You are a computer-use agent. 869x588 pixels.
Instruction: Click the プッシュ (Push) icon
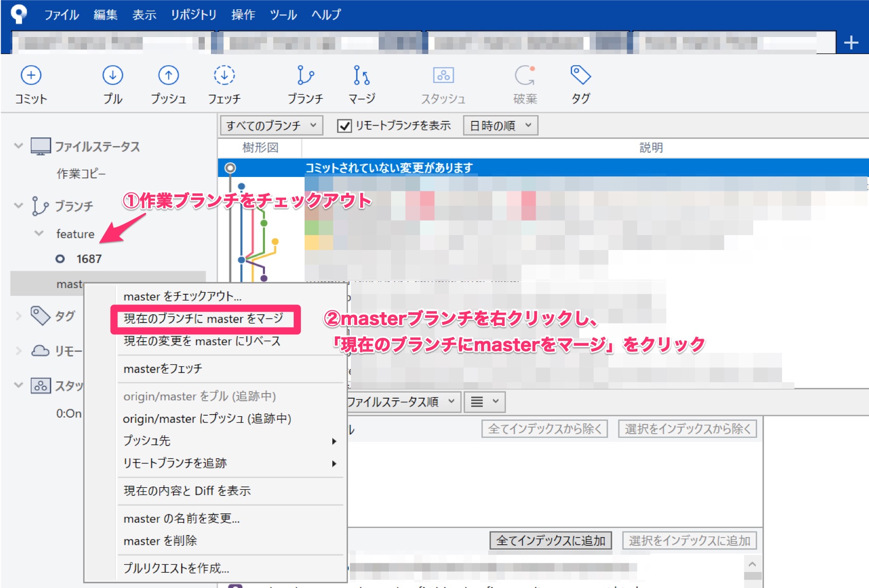tap(169, 82)
